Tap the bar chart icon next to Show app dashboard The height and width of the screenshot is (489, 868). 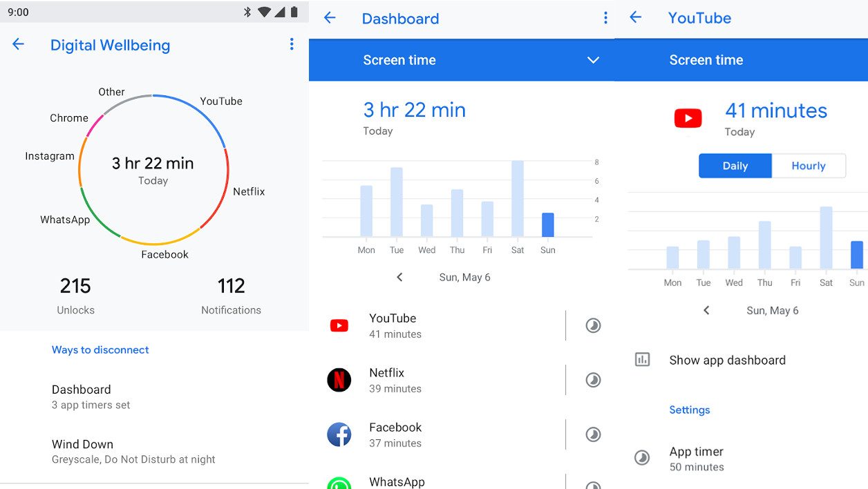pos(643,360)
